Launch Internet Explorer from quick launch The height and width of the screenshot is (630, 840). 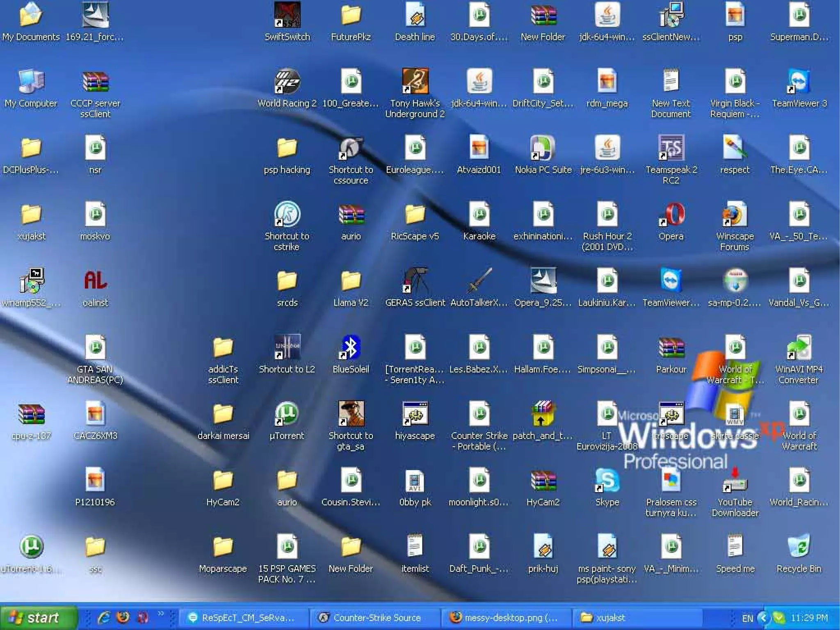click(x=104, y=617)
